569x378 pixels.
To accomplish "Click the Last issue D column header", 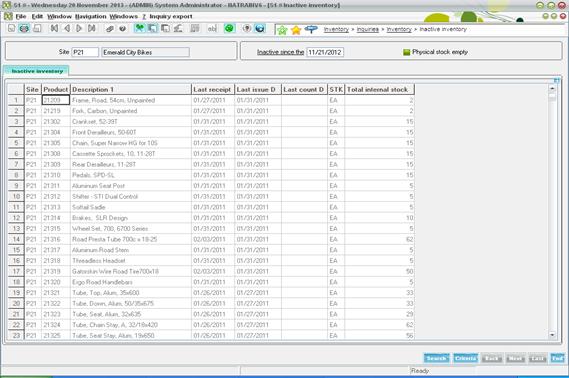I will tap(258, 89).
